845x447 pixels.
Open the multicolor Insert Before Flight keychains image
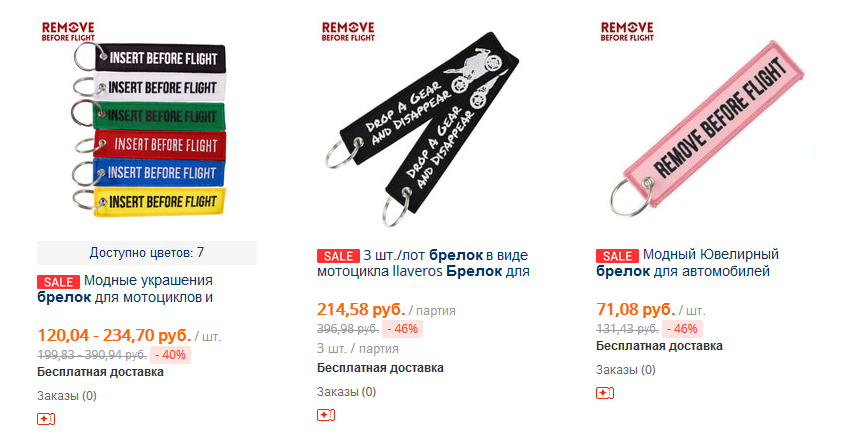click(x=149, y=129)
